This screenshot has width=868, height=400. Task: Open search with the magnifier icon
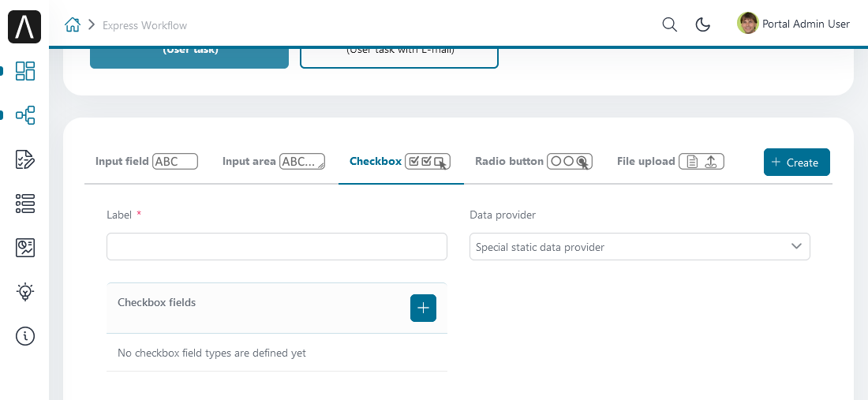click(669, 24)
